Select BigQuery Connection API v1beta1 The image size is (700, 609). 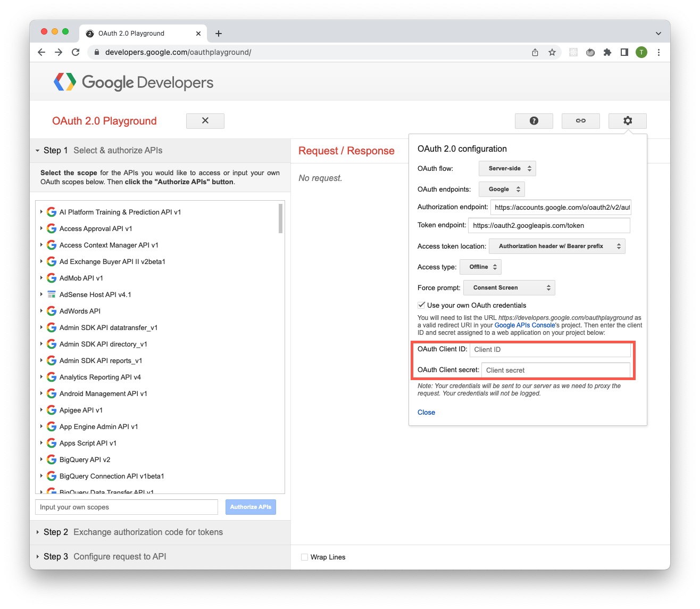click(x=112, y=476)
